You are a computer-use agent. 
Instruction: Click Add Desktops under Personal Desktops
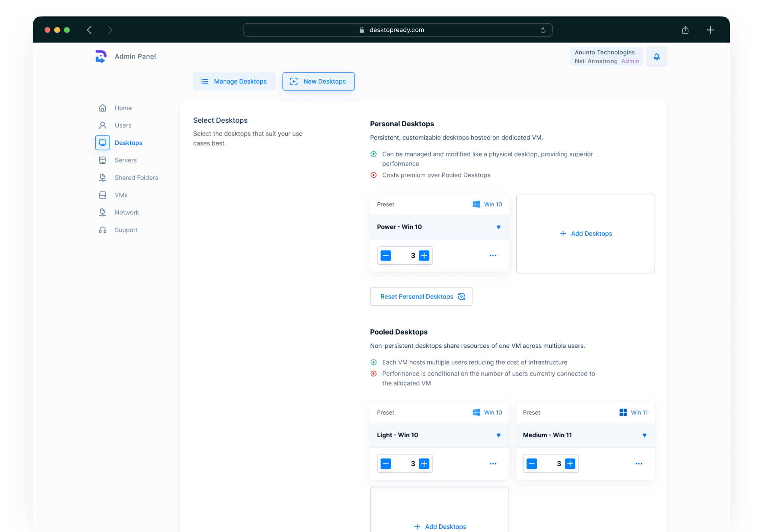tap(585, 234)
